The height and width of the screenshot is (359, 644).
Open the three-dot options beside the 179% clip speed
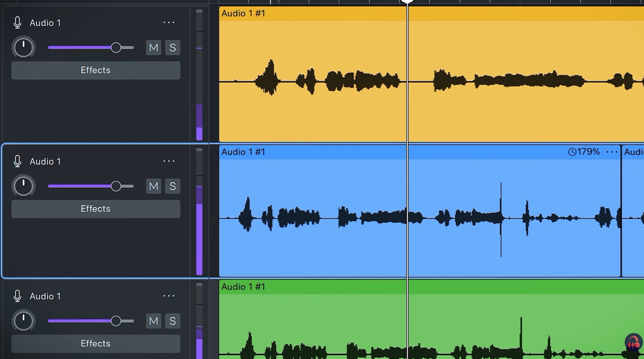point(612,152)
